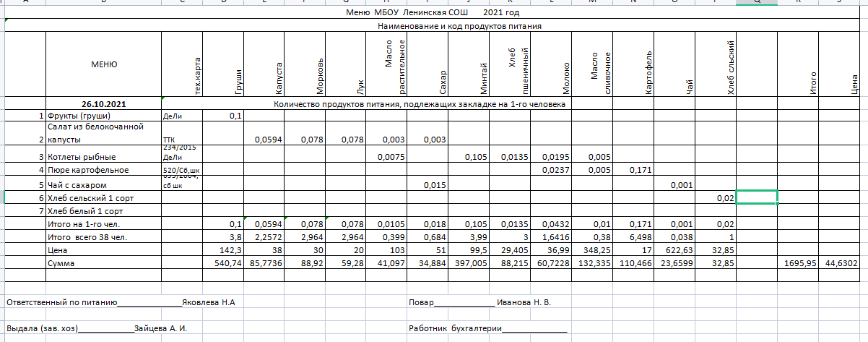The image size is (868, 342).
Task: Click the date cell 26.10.2021
Action: pos(104,104)
